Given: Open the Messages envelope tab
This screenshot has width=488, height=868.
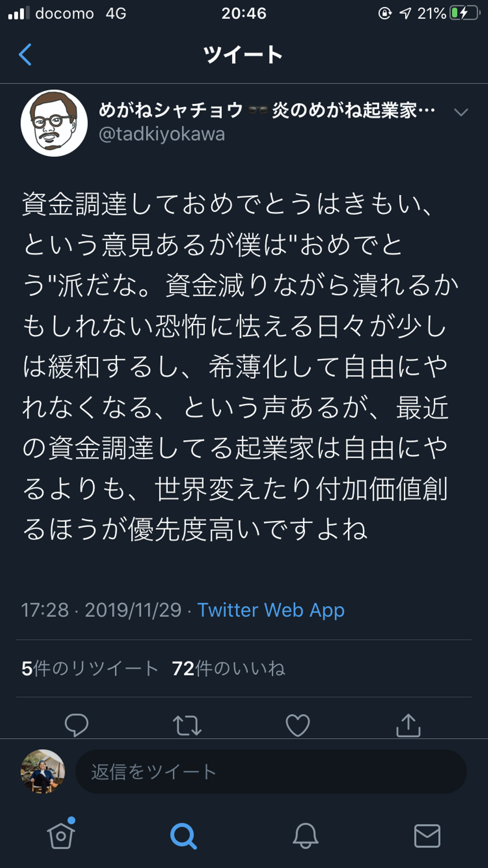Looking at the screenshot, I should coord(427,835).
